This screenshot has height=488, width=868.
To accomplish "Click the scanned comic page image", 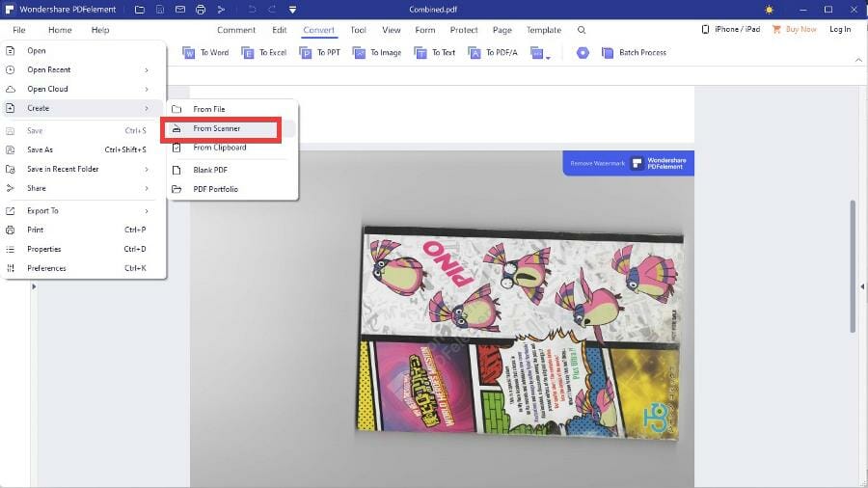I will click(x=519, y=332).
